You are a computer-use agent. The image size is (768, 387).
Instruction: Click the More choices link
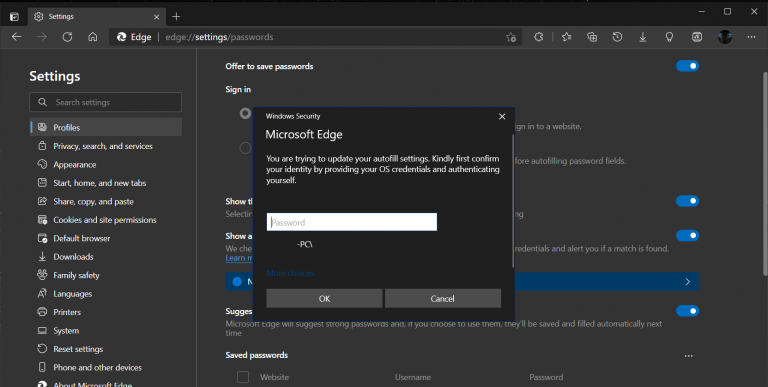[x=290, y=273]
